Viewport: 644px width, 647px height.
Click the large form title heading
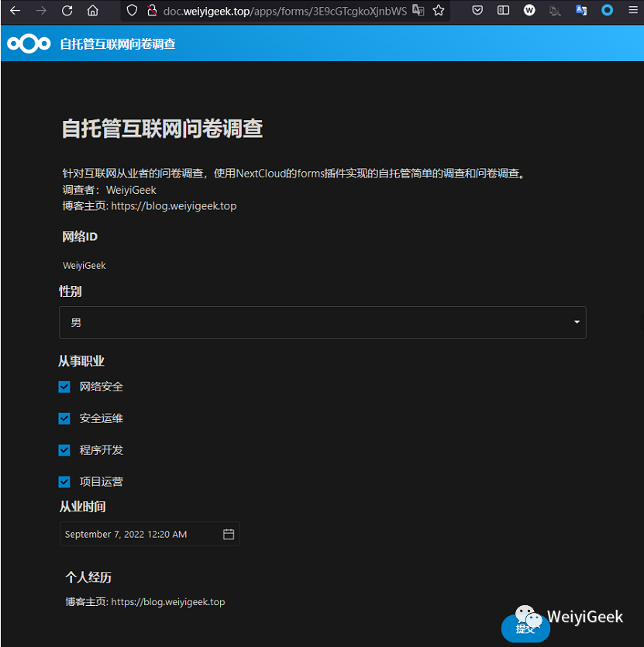162,129
